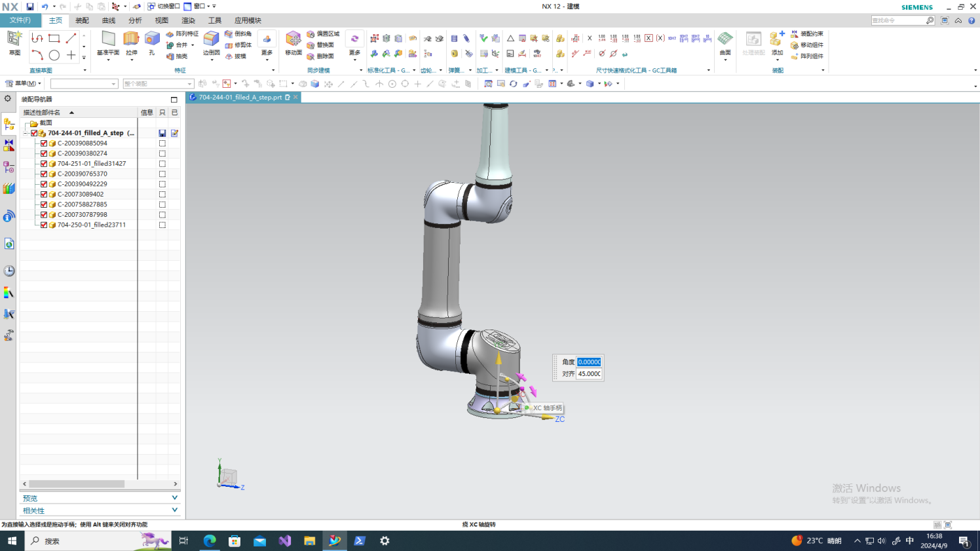
Task: Switch to the 应用模块 ribbon tab
Action: tap(248, 20)
